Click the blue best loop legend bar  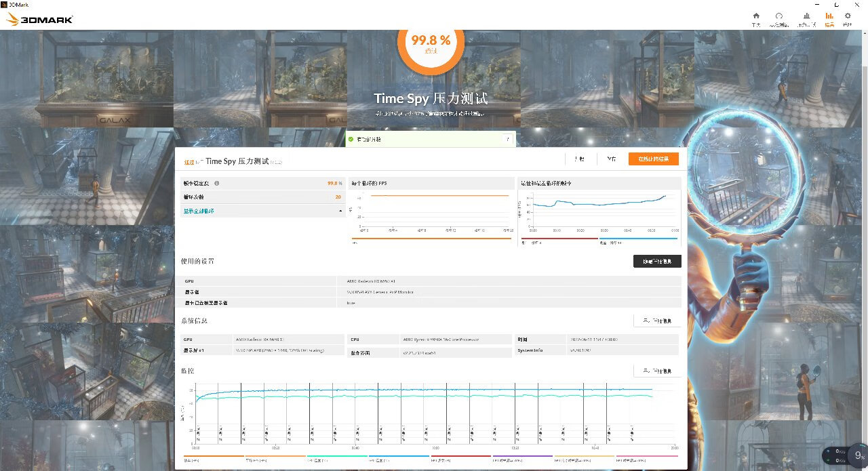638,240
